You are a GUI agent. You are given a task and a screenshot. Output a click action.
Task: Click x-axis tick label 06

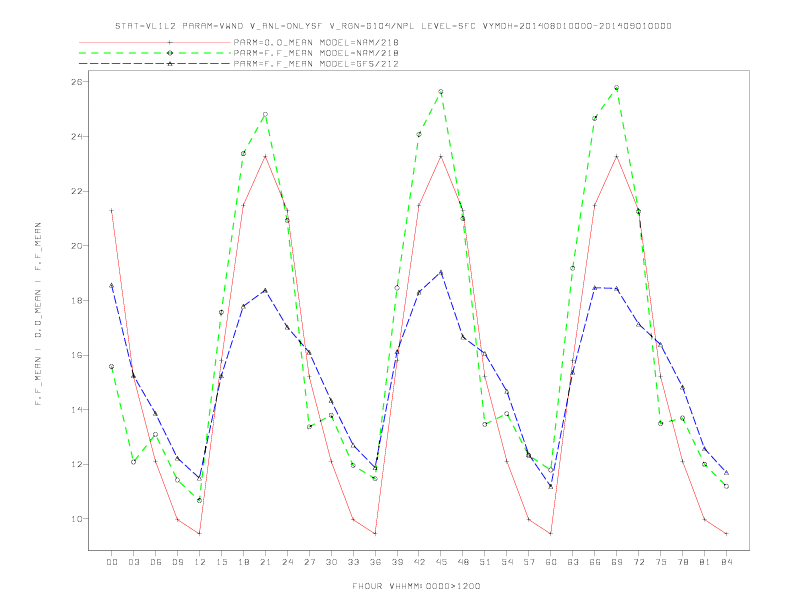[x=156, y=562]
